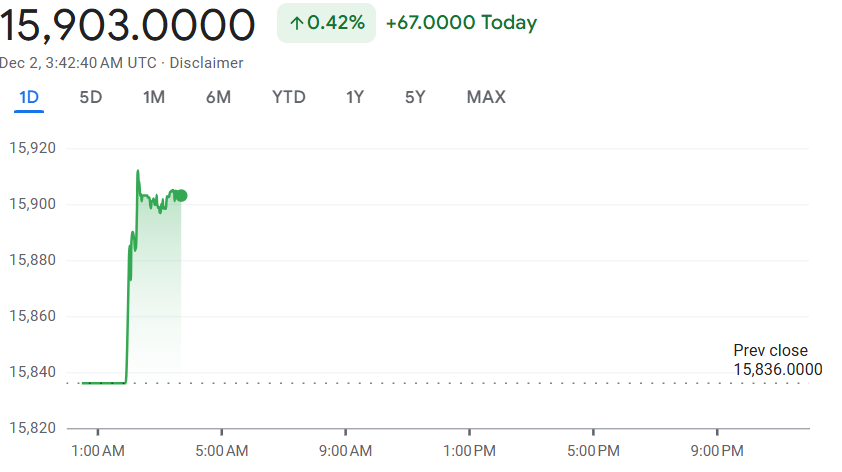Viewport: 842px width, 472px height.
Task: Select the YTD range tab
Action: [x=288, y=97]
